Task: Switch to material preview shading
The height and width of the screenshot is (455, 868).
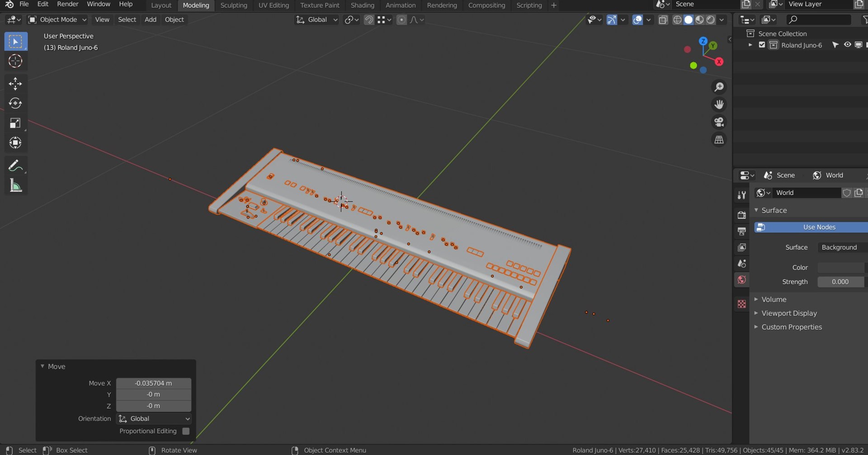Action: point(699,20)
